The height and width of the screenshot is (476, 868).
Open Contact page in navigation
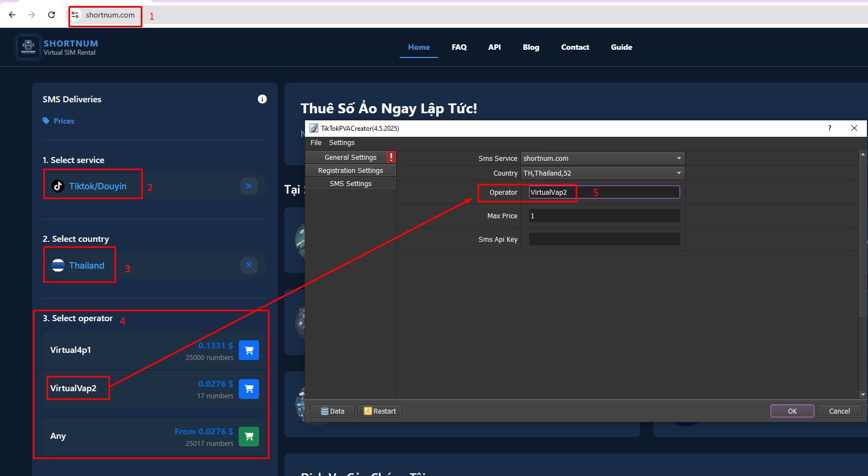(575, 47)
